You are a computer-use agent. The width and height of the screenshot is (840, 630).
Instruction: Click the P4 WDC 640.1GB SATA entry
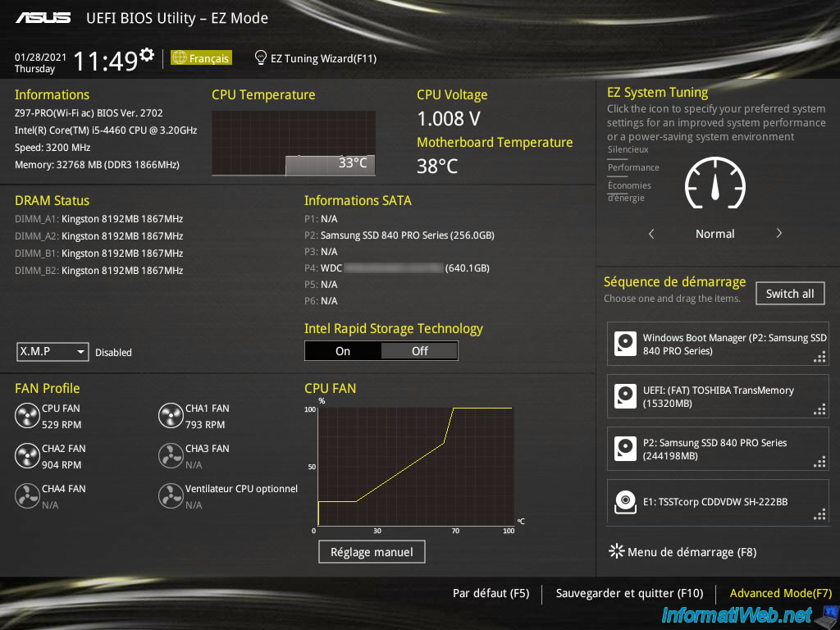tap(397, 268)
